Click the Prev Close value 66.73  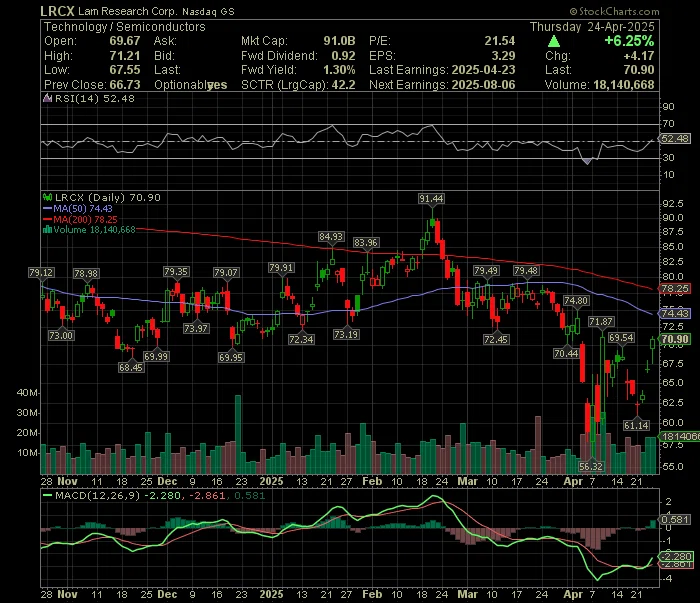coord(125,85)
